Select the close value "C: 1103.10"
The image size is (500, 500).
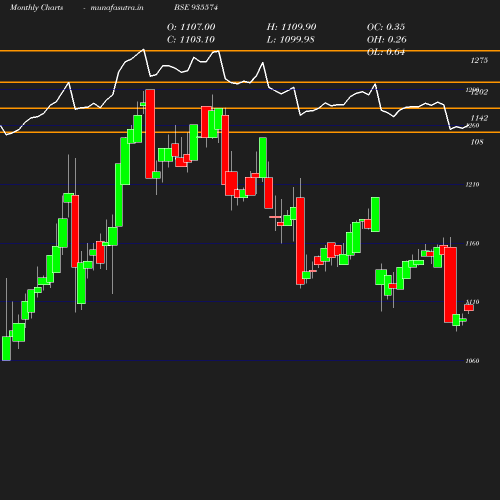click(x=191, y=40)
